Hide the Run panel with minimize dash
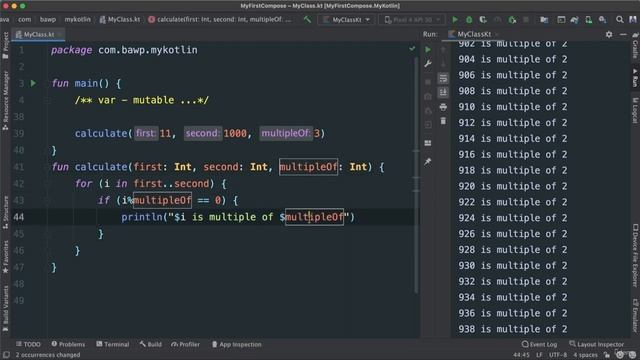The width and height of the screenshot is (640, 360). (623, 34)
